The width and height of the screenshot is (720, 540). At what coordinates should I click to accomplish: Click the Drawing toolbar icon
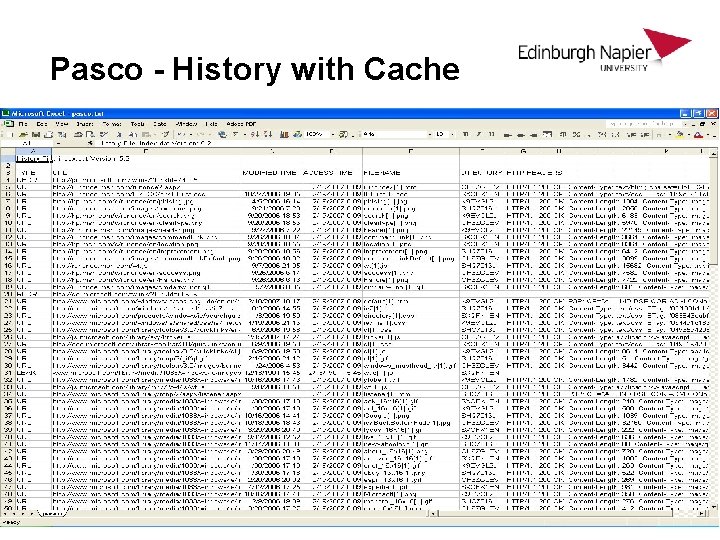298,135
